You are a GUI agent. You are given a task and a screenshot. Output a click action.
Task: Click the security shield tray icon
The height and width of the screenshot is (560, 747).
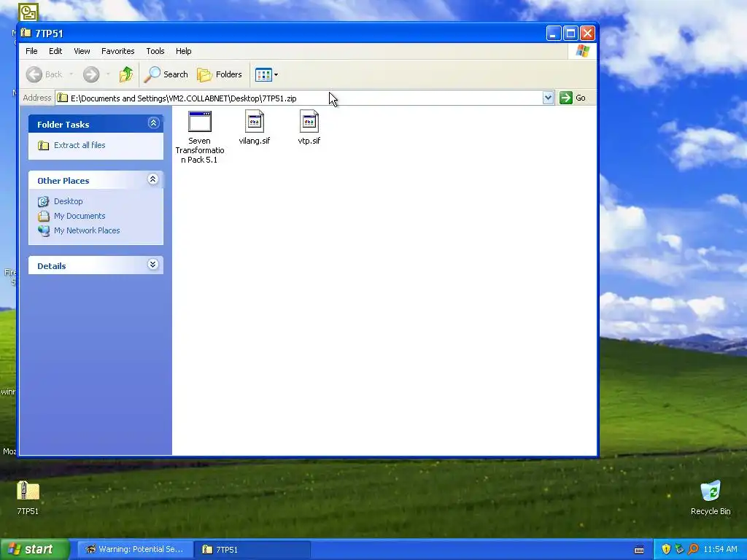click(666, 550)
